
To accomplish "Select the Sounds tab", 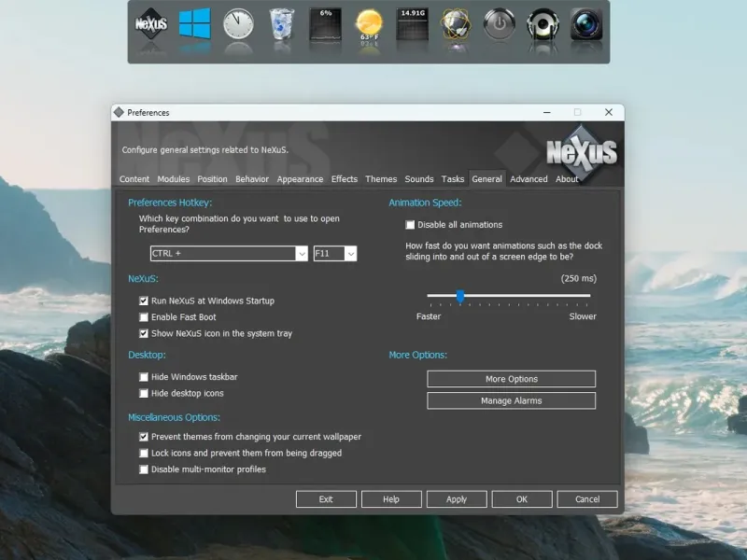I will (419, 179).
